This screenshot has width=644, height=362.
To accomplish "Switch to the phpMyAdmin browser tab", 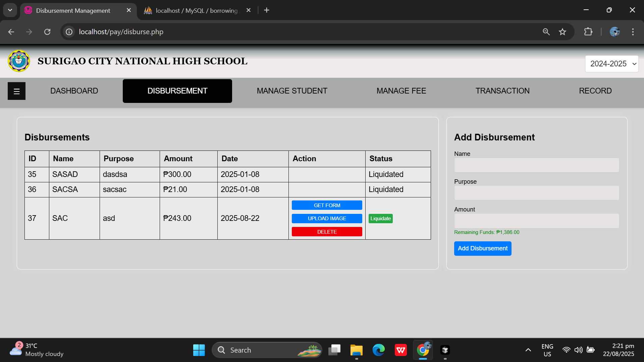I will pyautogui.click(x=191, y=10).
